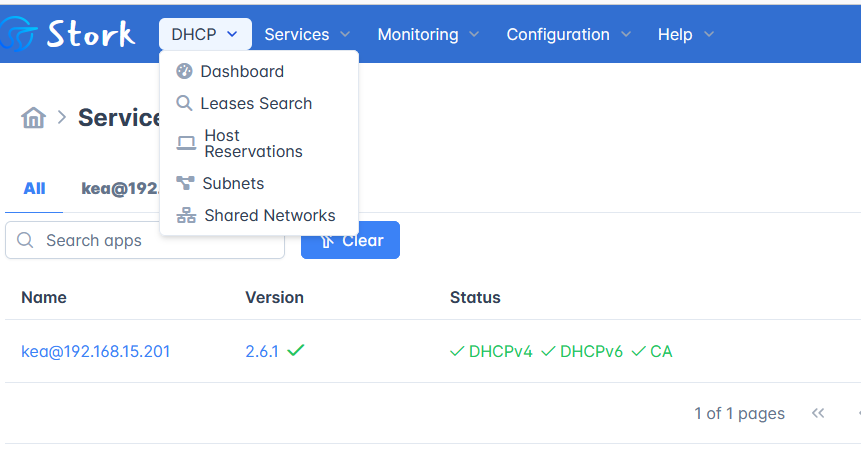861x460 pixels.
Task: Click the Status column header
Action: pos(475,298)
